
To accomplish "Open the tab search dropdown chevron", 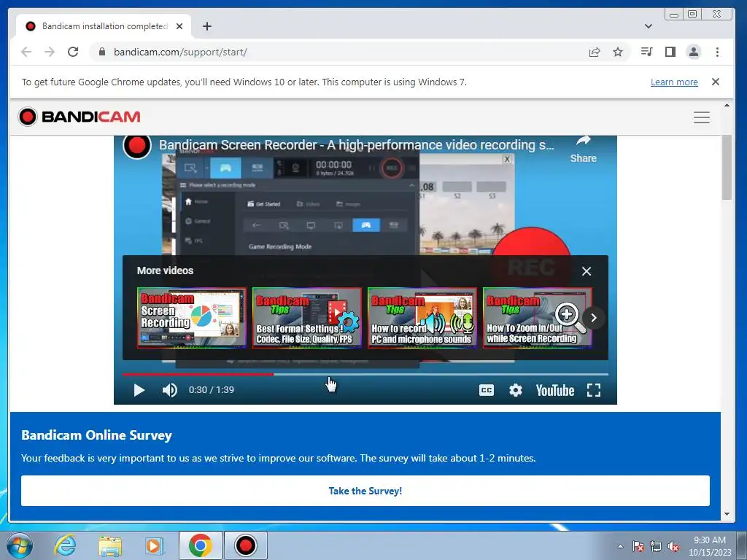I will pyautogui.click(x=648, y=26).
